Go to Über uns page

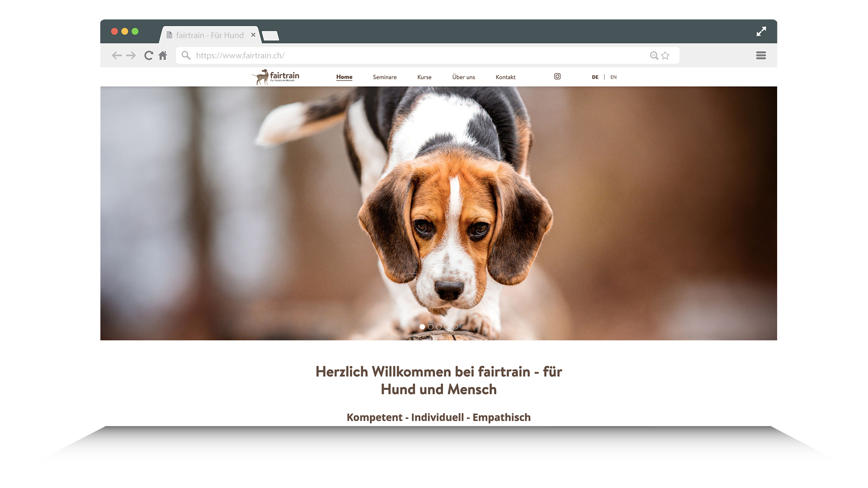coord(463,77)
